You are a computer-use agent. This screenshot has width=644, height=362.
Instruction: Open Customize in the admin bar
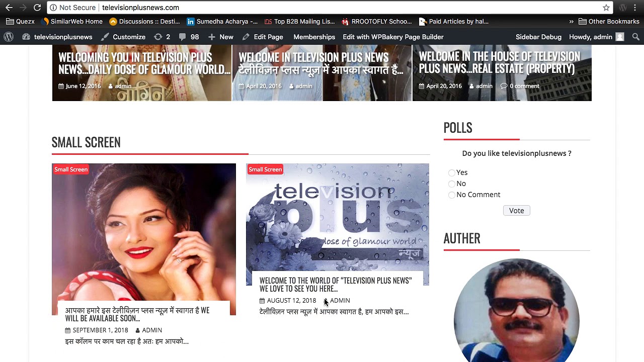[123, 37]
